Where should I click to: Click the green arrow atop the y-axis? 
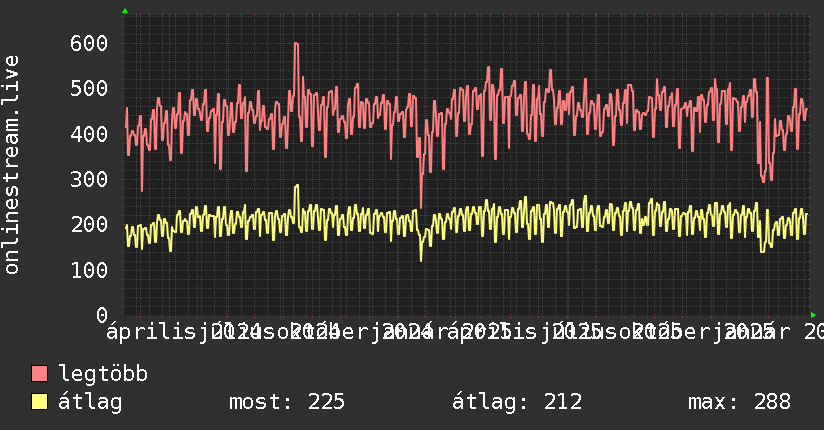pos(125,11)
